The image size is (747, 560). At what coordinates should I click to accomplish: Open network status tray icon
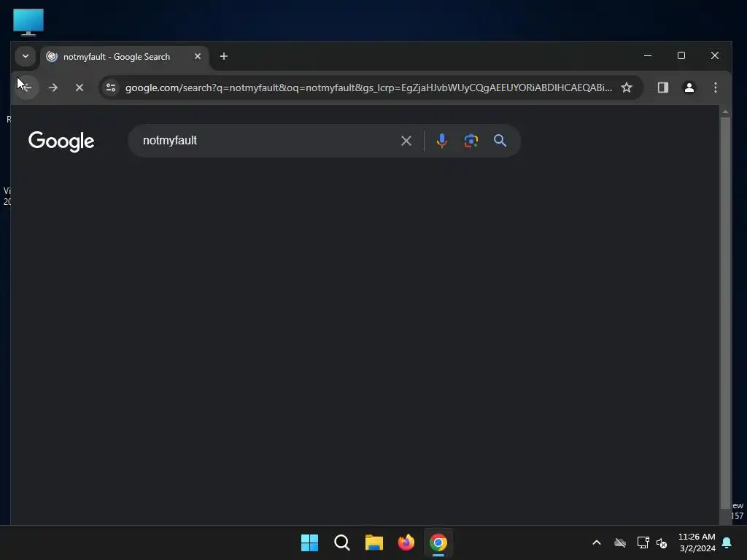(643, 542)
